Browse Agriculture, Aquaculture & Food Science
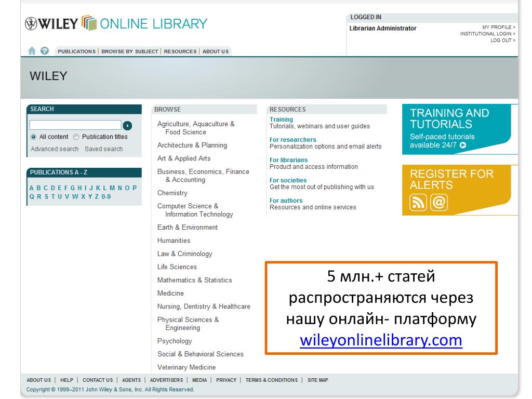The height and width of the screenshot is (399, 532). pos(196,128)
